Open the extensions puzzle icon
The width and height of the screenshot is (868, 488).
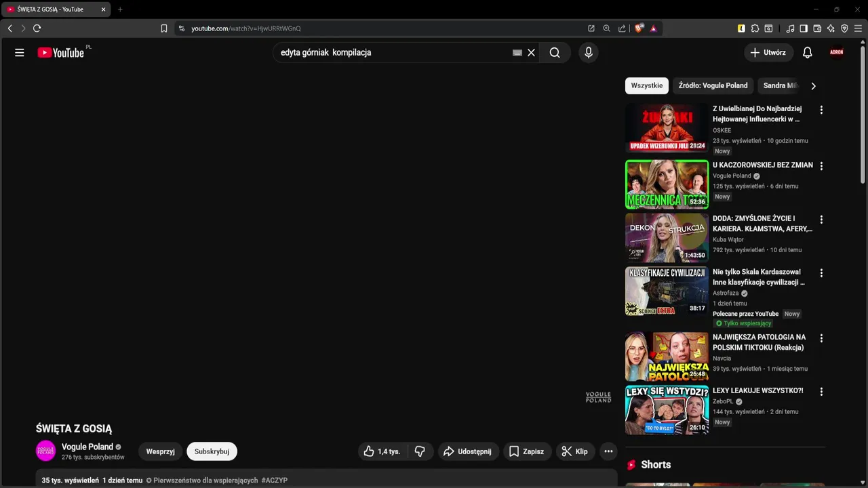(x=755, y=28)
